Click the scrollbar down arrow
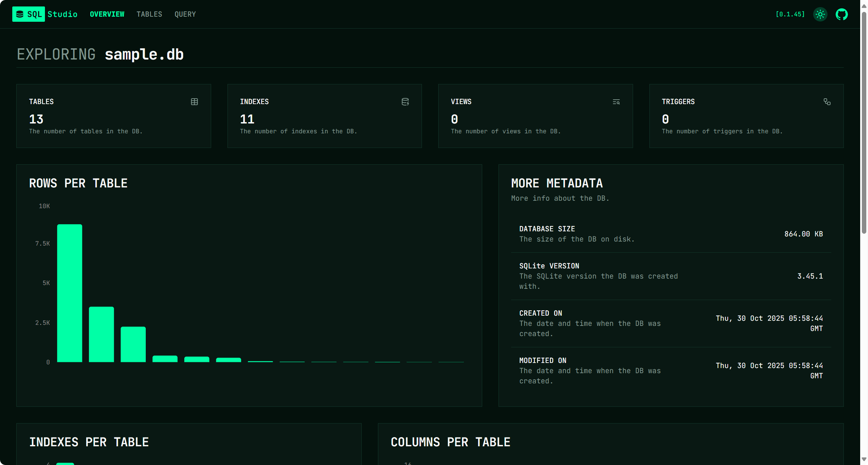 coord(864,459)
